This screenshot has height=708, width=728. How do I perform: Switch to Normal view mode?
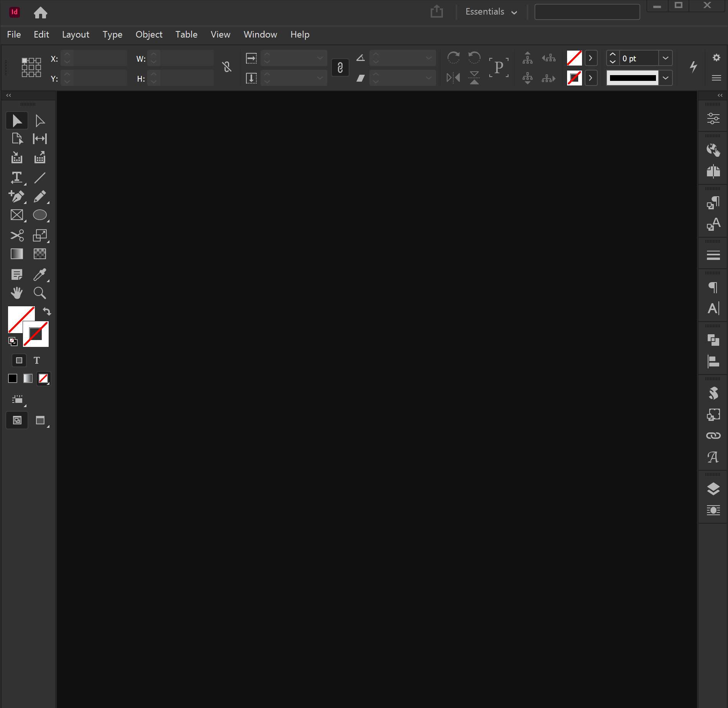(x=17, y=421)
